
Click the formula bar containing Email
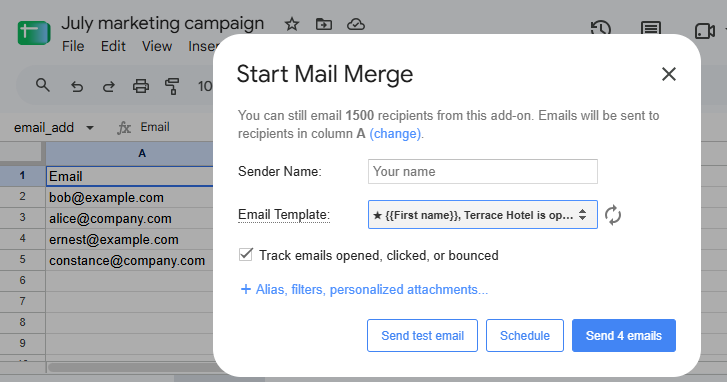click(155, 127)
